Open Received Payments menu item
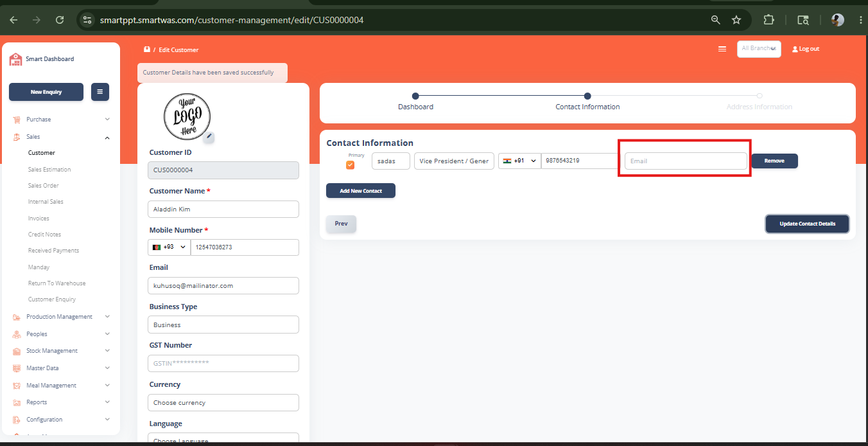Viewport: 868px width, 446px height. click(x=53, y=251)
